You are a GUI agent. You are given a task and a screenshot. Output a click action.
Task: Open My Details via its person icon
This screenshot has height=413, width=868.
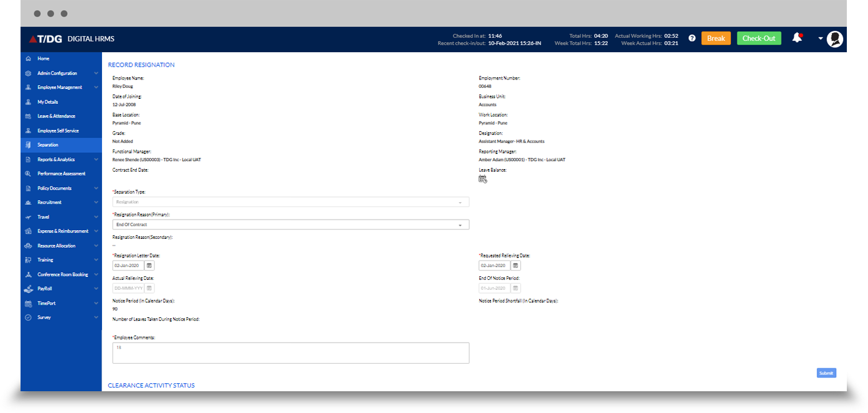(28, 102)
